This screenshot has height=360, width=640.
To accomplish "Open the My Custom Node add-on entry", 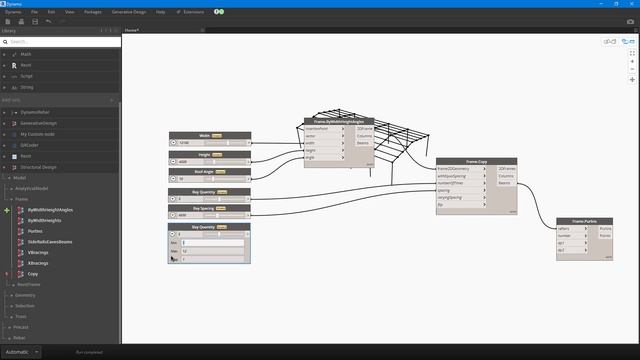I will tap(37, 134).
